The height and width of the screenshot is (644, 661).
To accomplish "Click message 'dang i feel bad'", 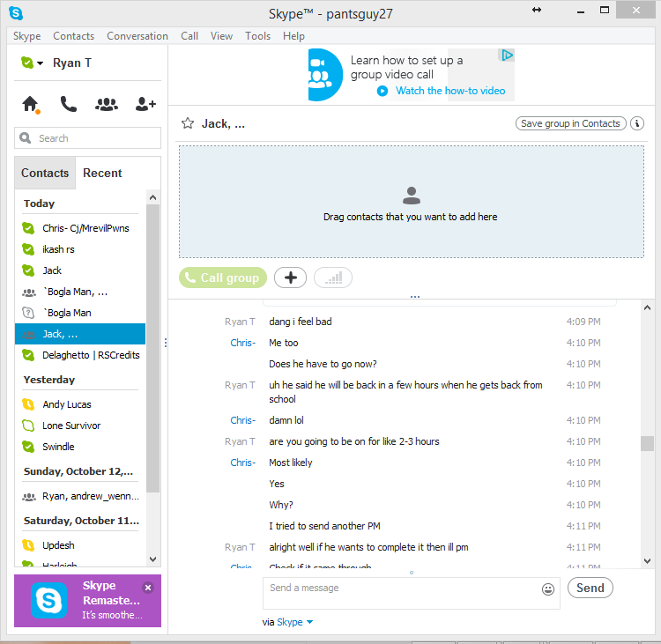I will coord(301,322).
